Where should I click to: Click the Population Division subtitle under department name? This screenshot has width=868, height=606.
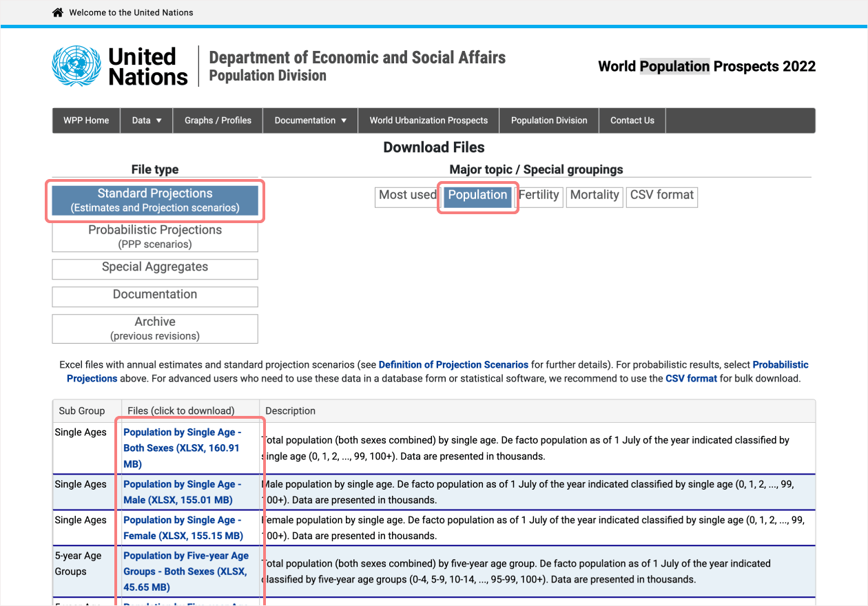[x=267, y=76]
